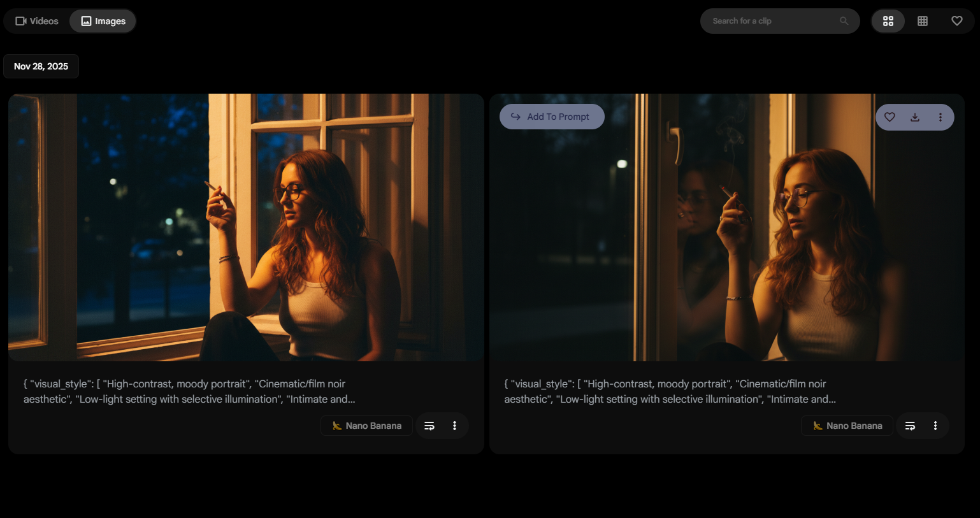Click the Nov 28, 2025 date label

click(41, 66)
